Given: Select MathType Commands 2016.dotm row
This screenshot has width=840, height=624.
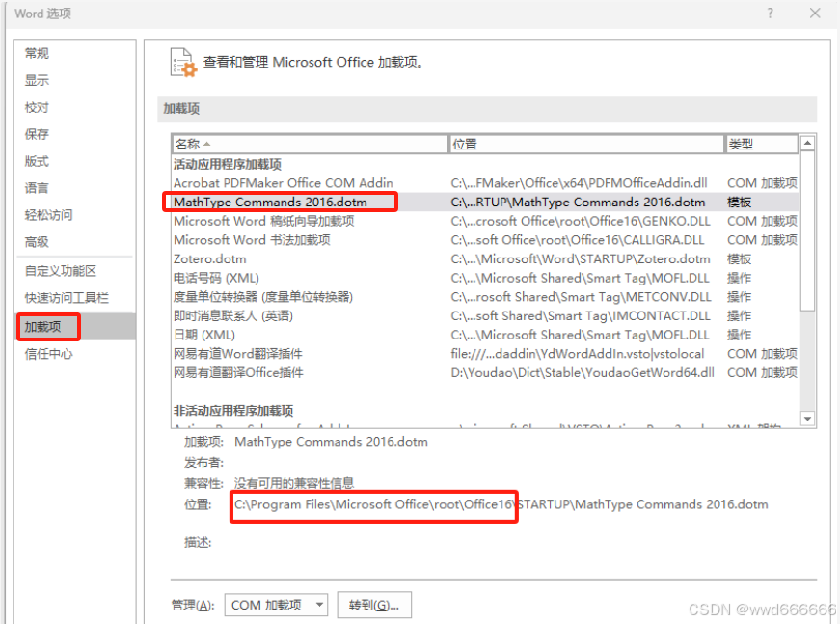Looking at the screenshot, I should (485, 202).
